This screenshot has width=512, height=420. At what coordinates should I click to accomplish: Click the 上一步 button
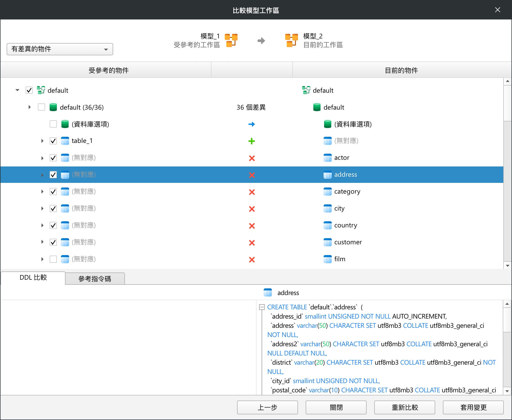268,407
